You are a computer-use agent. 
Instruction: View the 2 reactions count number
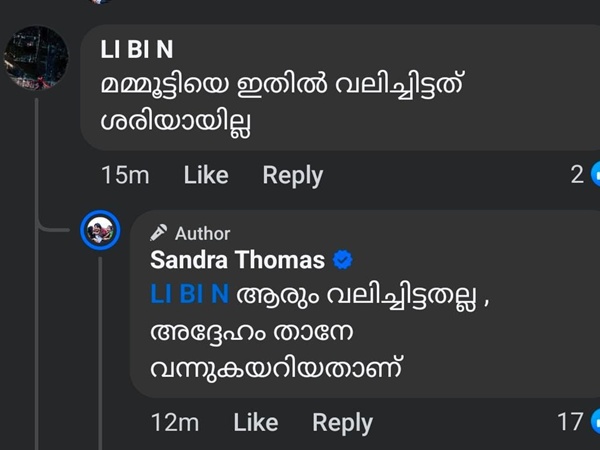coord(577,175)
